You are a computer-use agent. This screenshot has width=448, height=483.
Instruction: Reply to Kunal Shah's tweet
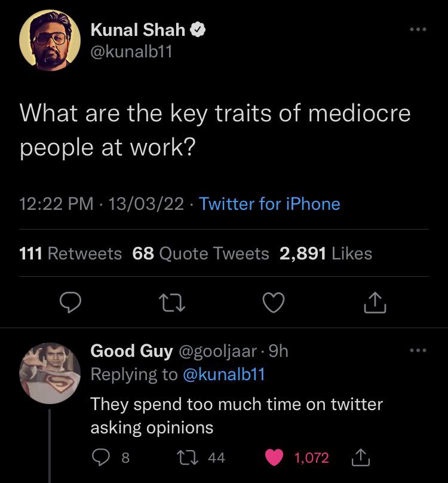71,303
